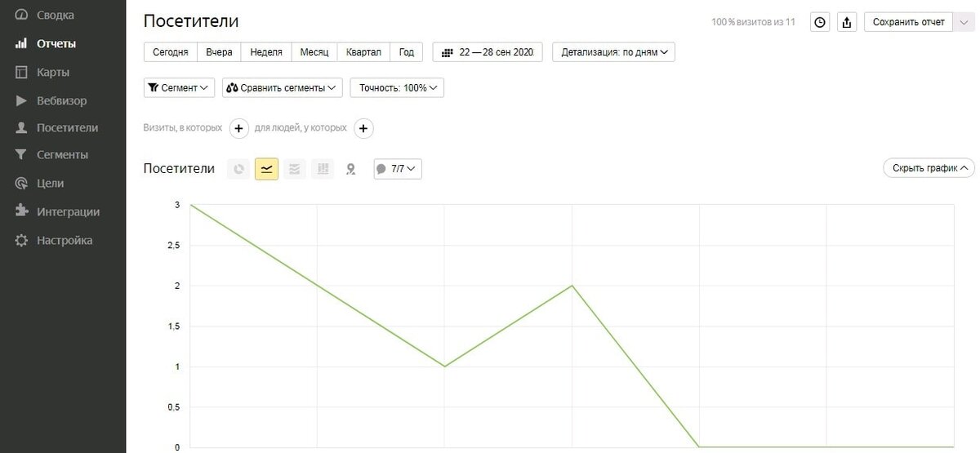Open the report schedule clock icon
Screen dimensions: 980x453
click(820, 22)
